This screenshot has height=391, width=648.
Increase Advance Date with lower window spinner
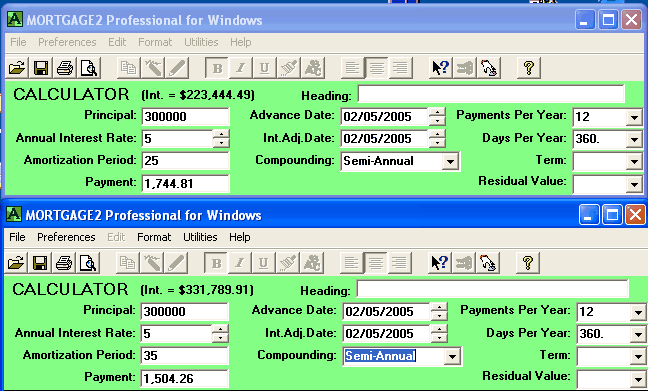click(x=439, y=307)
